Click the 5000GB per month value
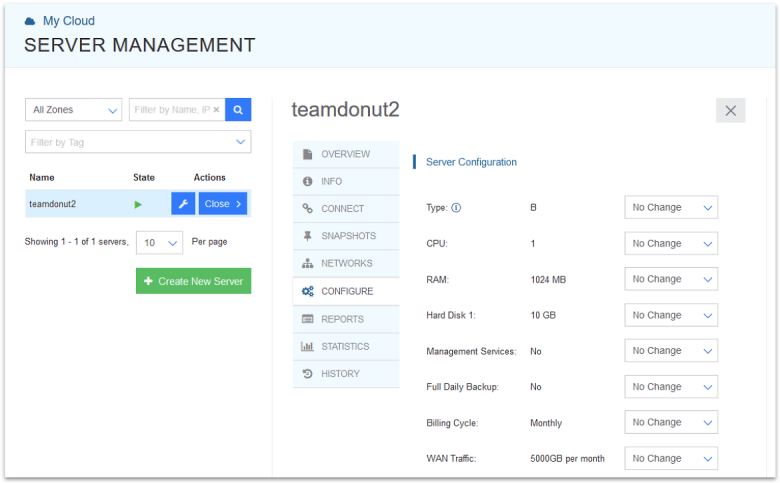Screen dimensions: 780x483 pos(568,459)
